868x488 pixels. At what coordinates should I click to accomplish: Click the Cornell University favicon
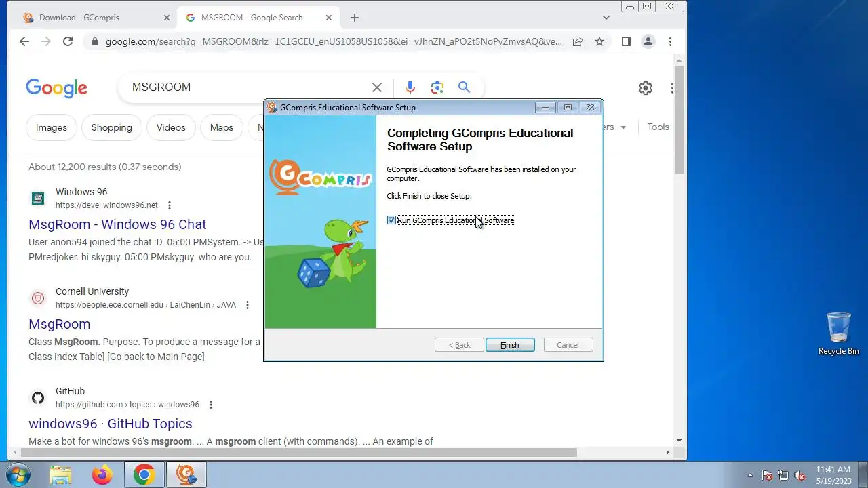tap(38, 298)
